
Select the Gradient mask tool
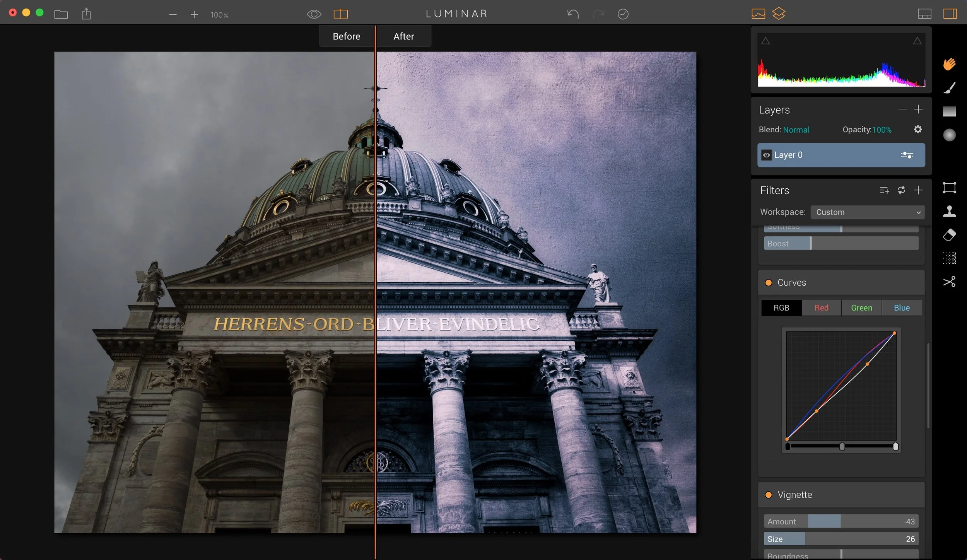point(949,111)
